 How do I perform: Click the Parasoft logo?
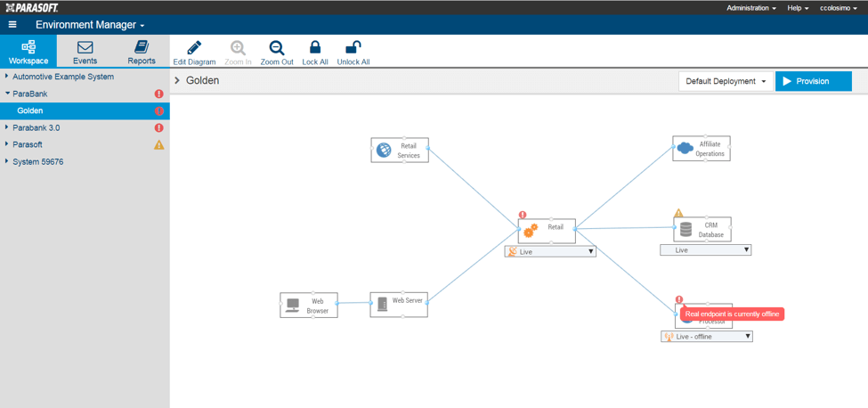point(32,8)
